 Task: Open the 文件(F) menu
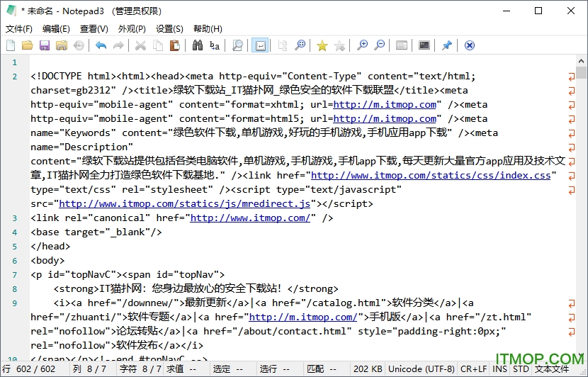19,29
